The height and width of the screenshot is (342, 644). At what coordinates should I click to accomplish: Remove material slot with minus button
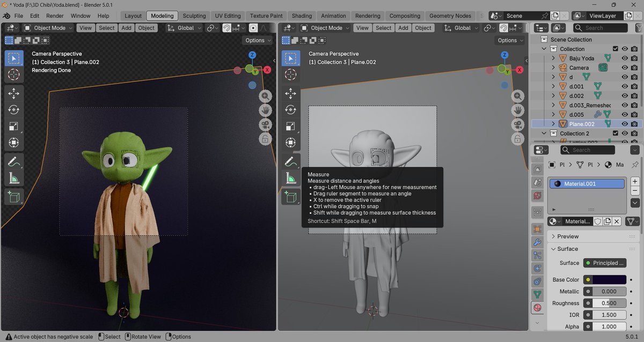click(635, 191)
